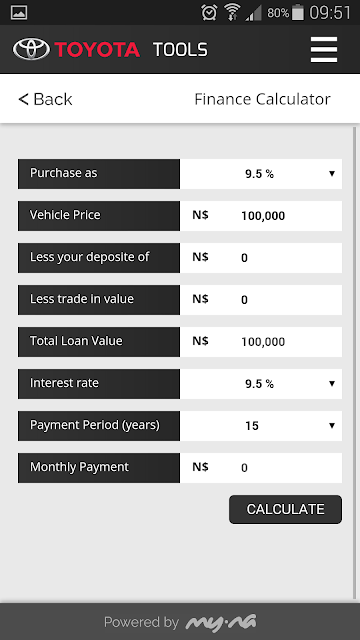Screen dimensions: 360x640
Task: Tap the Total Loan Value field
Action: 261,342
